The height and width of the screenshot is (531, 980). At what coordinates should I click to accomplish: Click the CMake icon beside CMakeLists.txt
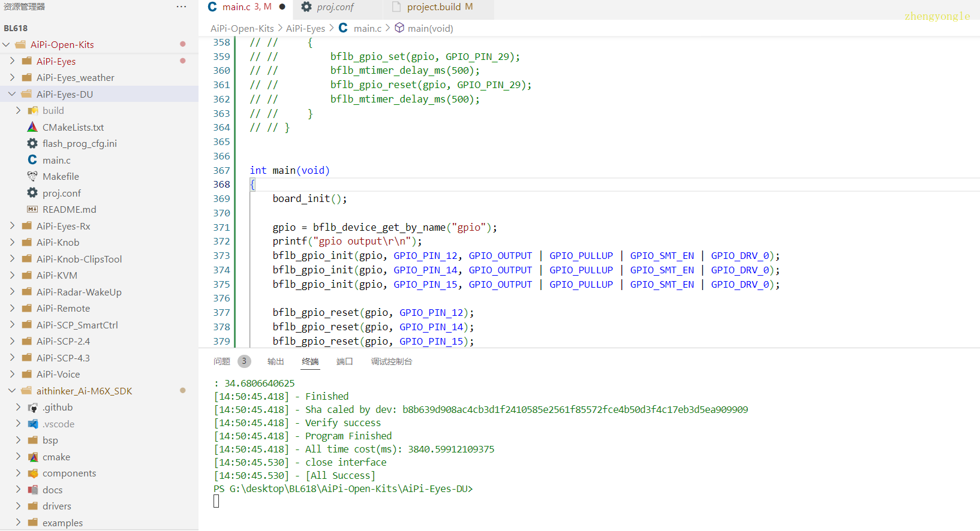point(32,127)
